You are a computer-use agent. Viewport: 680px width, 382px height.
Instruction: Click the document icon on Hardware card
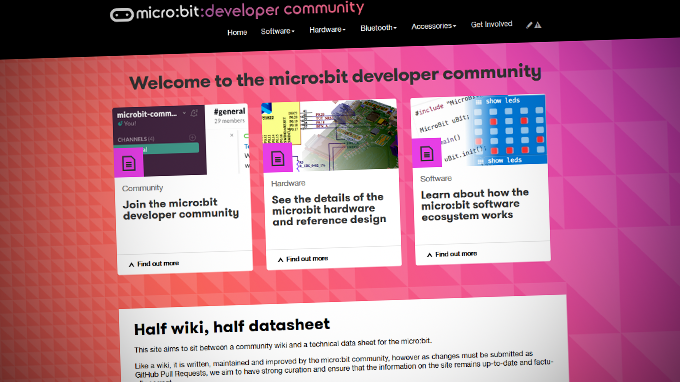pyautogui.click(x=278, y=158)
